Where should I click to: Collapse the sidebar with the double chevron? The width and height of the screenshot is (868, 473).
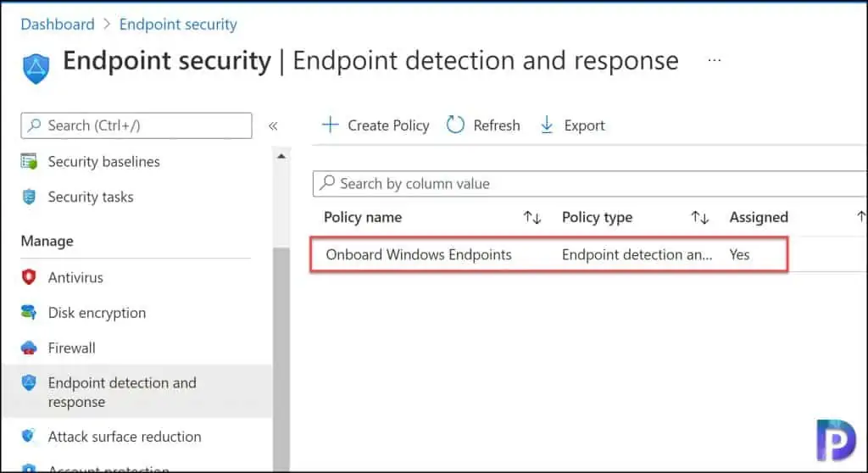click(x=273, y=126)
